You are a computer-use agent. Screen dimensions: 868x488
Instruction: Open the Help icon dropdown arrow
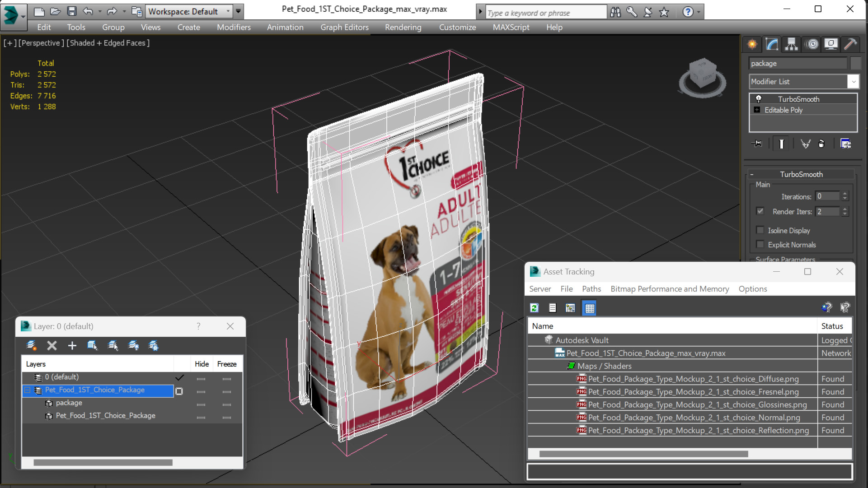coord(699,12)
